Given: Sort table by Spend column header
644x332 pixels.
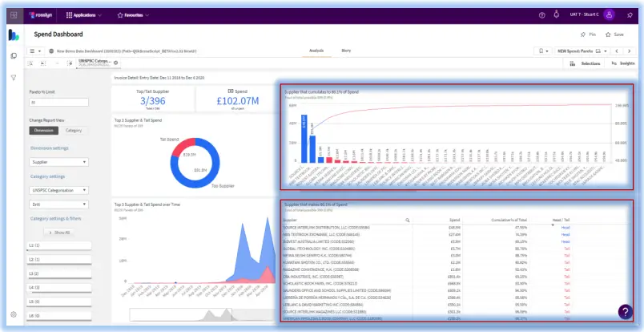Looking at the screenshot, I should tap(455, 220).
